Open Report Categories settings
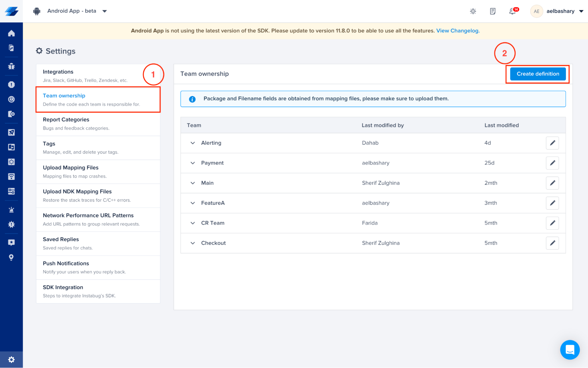588x368 pixels. point(98,124)
